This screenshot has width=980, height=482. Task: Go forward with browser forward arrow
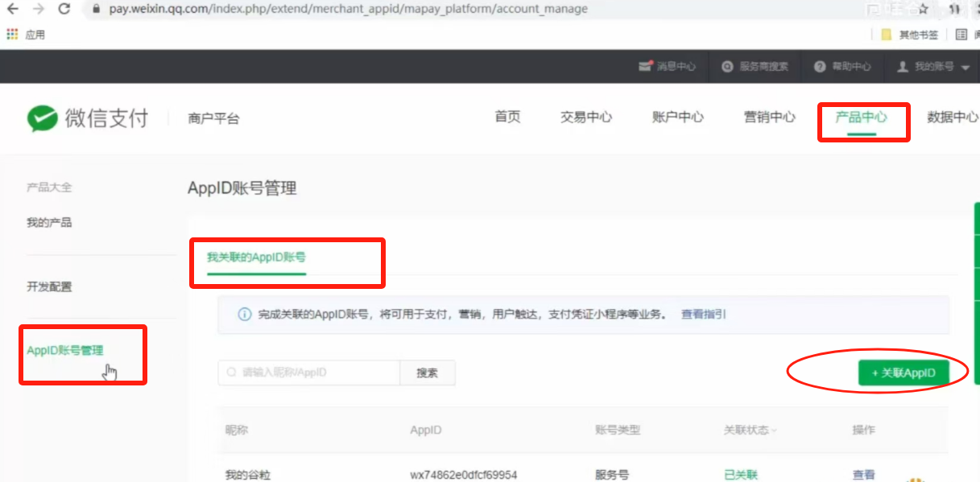coord(38,9)
